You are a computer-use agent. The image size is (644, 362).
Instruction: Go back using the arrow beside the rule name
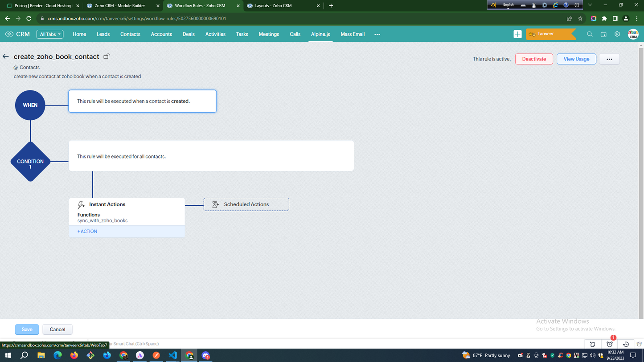tap(6, 57)
